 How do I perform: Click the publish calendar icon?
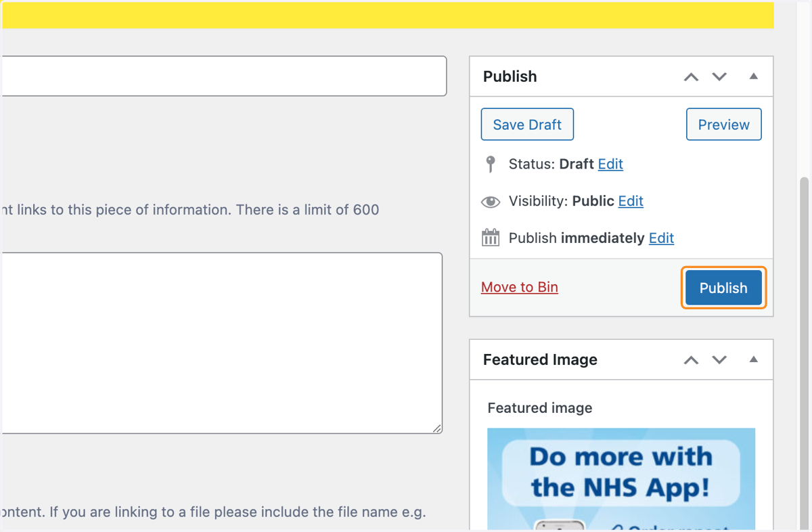(x=491, y=238)
